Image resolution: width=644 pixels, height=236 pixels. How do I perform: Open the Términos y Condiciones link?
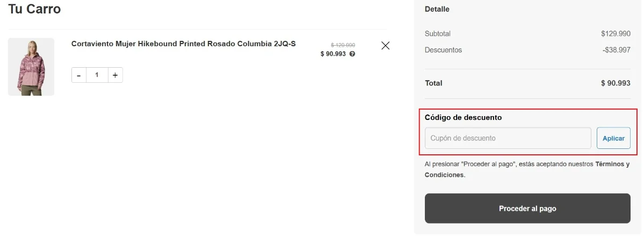[x=612, y=164]
